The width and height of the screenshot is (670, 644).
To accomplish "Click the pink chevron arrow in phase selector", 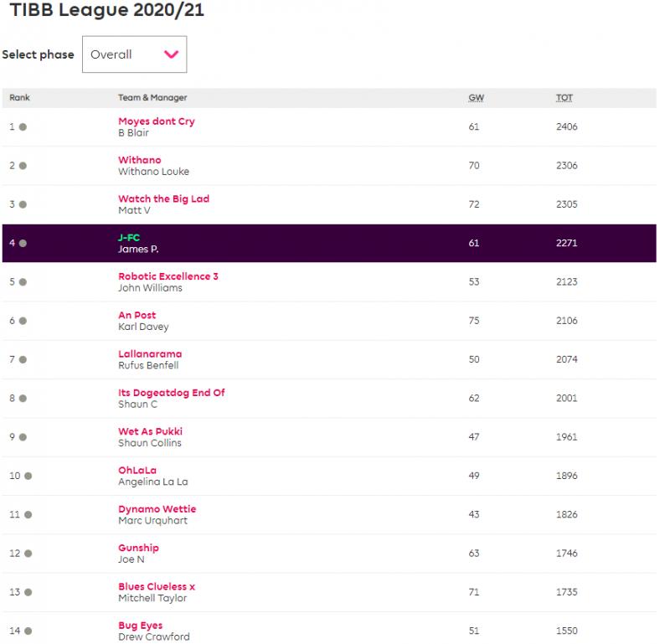I will point(172,55).
